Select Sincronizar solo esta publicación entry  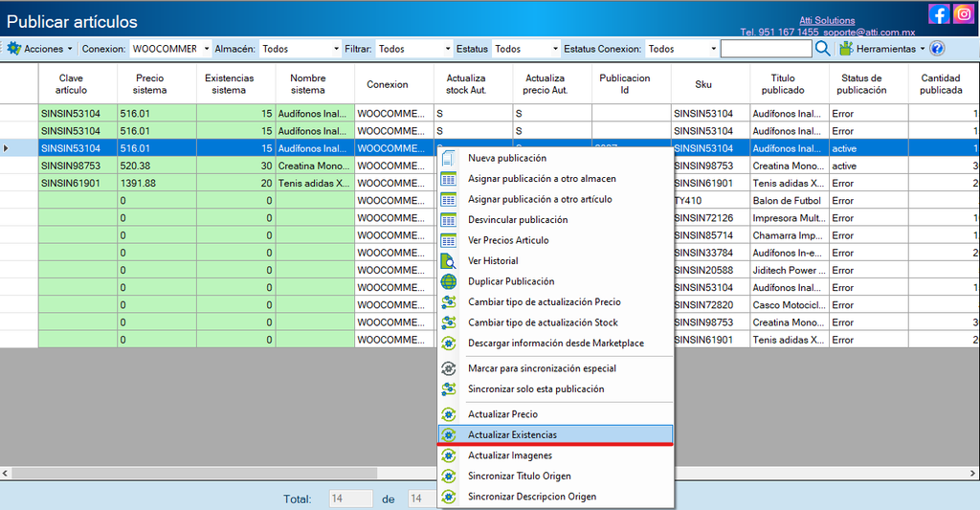click(x=556, y=389)
